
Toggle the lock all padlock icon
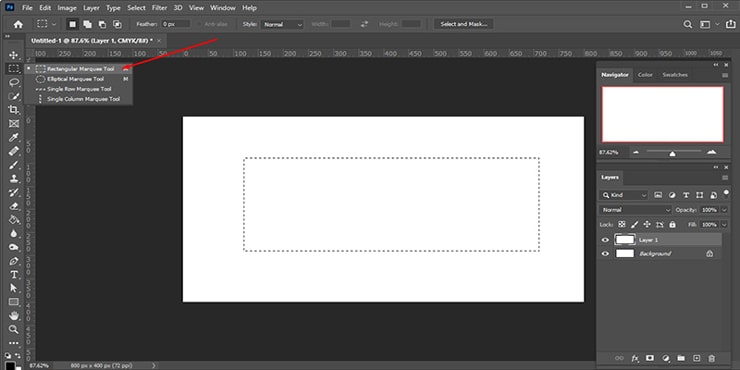click(x=673, y=225)
